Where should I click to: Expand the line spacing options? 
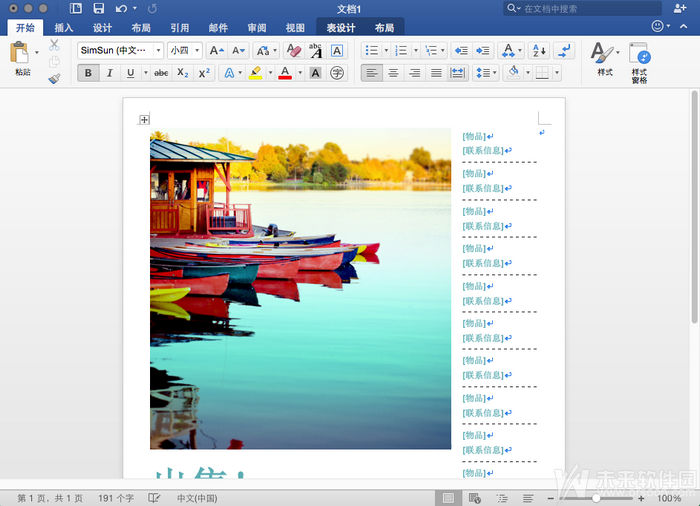(485, 73)
